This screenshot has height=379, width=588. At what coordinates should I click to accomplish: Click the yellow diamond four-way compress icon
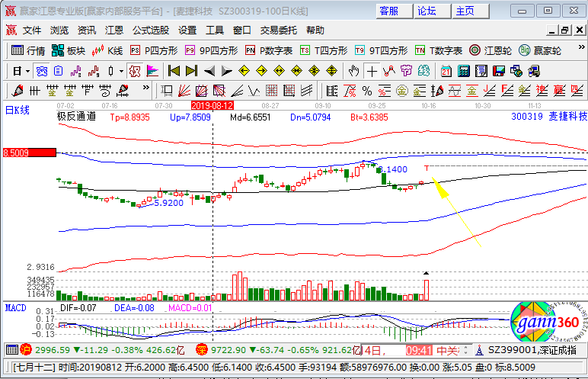pyautogui.click(x=314, y=71)
